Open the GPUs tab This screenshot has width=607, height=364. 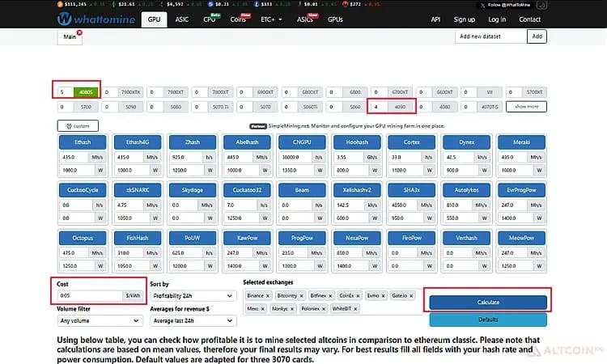click(335, 19)
